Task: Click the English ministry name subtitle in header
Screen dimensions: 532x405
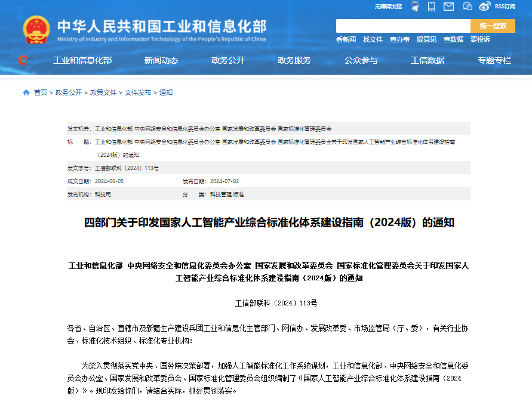Action: [161, 39]
